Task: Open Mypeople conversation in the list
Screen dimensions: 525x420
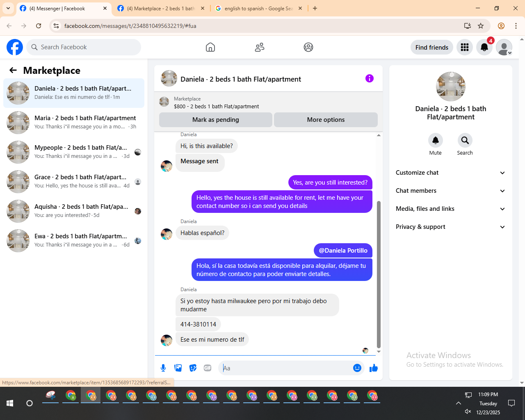Action: 74,152
